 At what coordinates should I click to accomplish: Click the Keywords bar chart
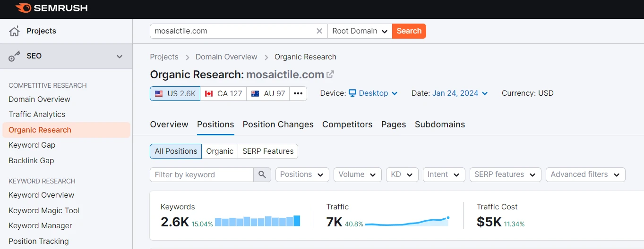click(x=258, y=221)
